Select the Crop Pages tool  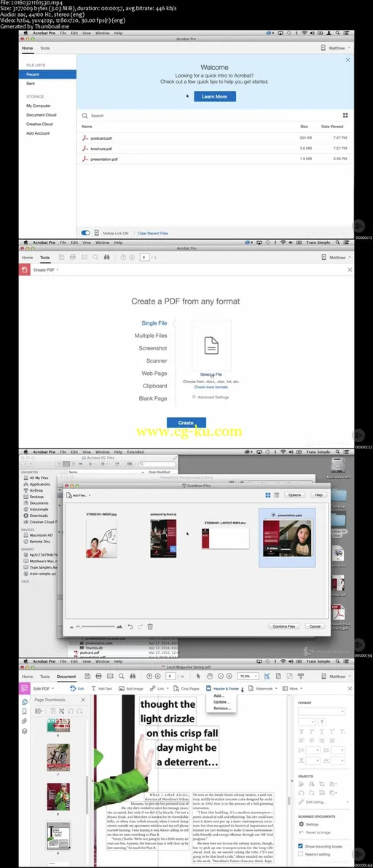click(186, 689)
